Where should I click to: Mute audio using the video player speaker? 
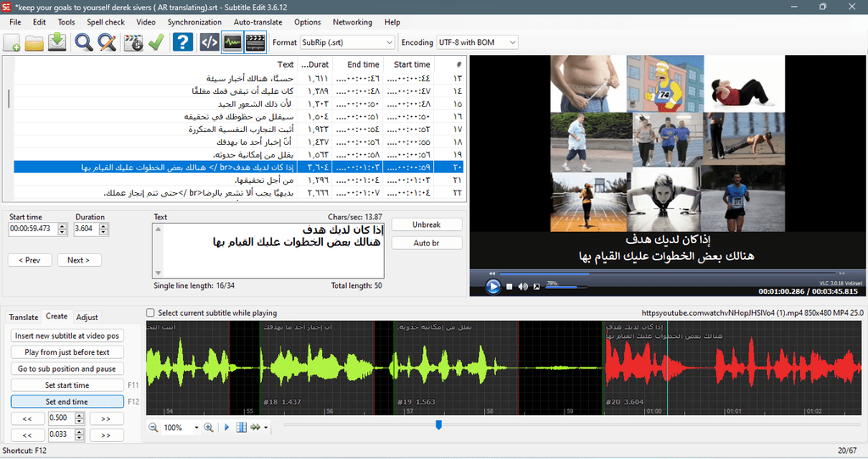(523, 286)
